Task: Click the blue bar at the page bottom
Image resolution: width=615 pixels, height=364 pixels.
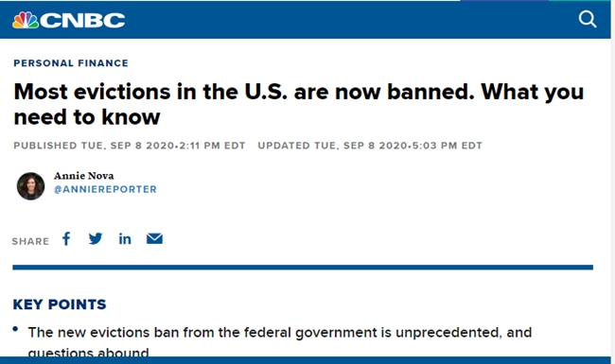Action: [306, 360]
